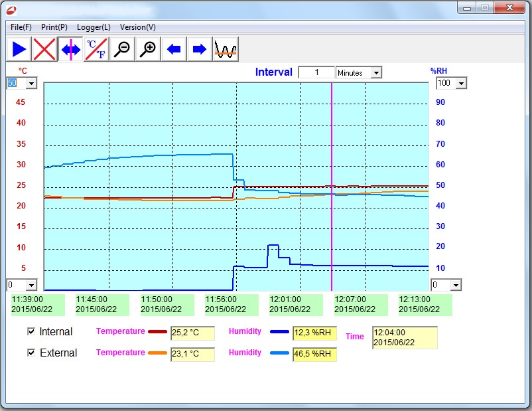The image size is (532, 411).
Task: Open the File(F) menu
Action: point(21,27)
